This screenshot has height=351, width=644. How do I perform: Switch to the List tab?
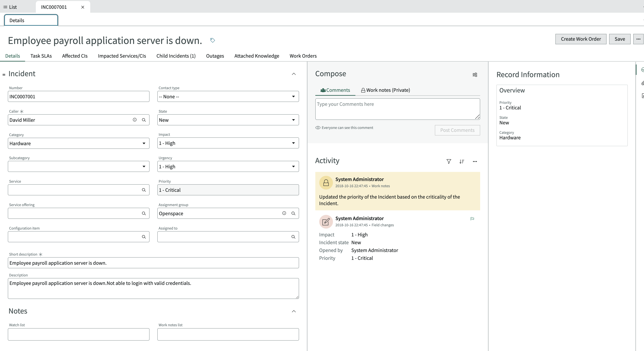pos(10,7)
